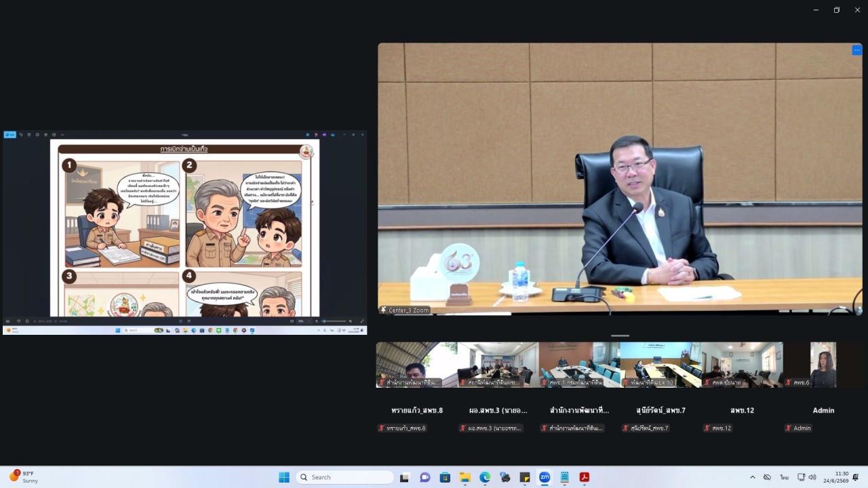
Task: Restore down the Zoom meeting window
Action: (837, 10)
